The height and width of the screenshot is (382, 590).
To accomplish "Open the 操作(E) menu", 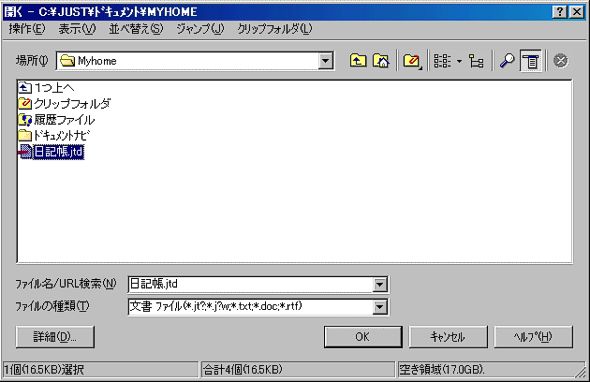I will click(x=27, y=29).
